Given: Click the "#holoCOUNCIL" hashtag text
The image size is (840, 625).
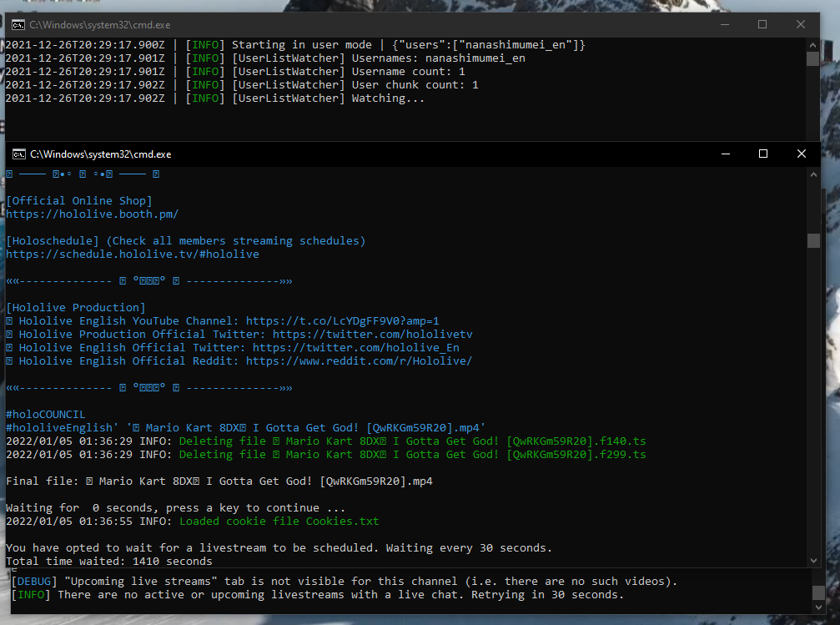Looking at the screenshot, I should coord(46,415).
